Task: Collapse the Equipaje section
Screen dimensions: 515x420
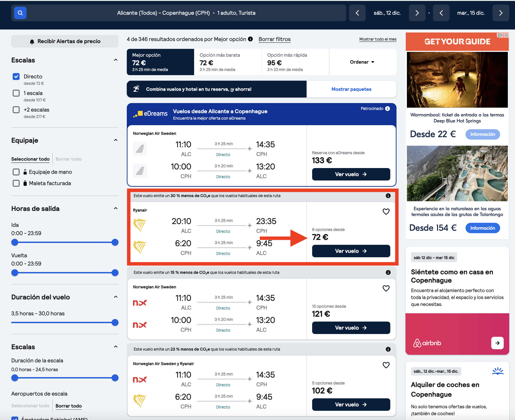Action: tap(116, 140)
